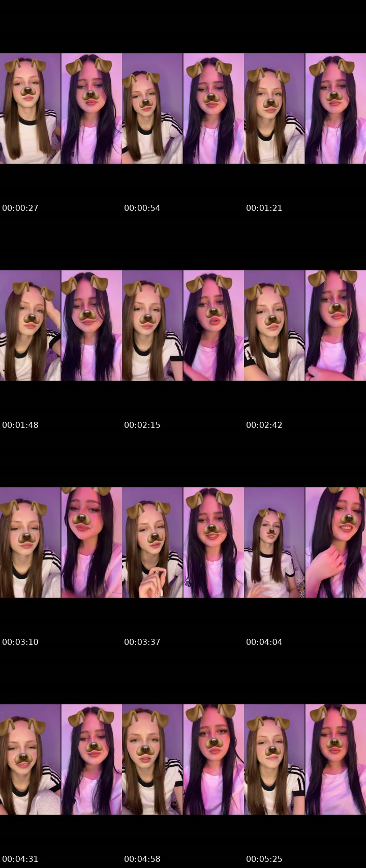This screenshot has width=366, height=868.
Task: Pick the frame thumbnail above 00:04:58
Action: tap(183, 759)
